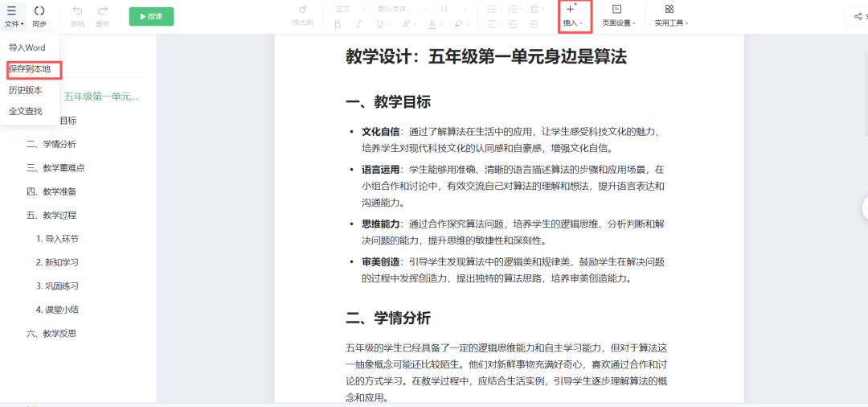Click the highlighter pen icon

(458, 24)
